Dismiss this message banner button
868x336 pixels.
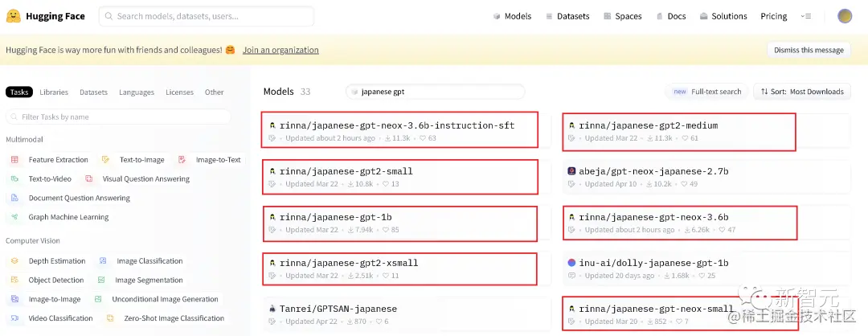(809, 50)
